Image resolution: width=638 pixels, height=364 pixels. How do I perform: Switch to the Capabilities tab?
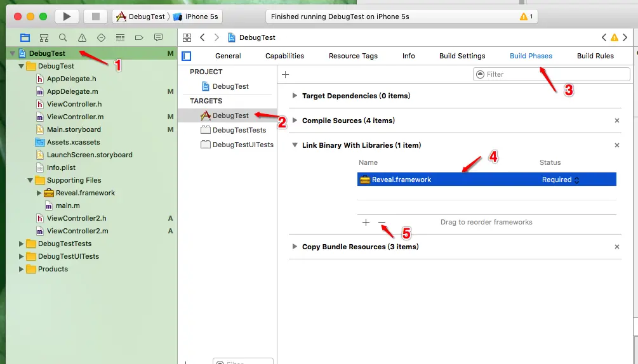click(x=284, y=56)
